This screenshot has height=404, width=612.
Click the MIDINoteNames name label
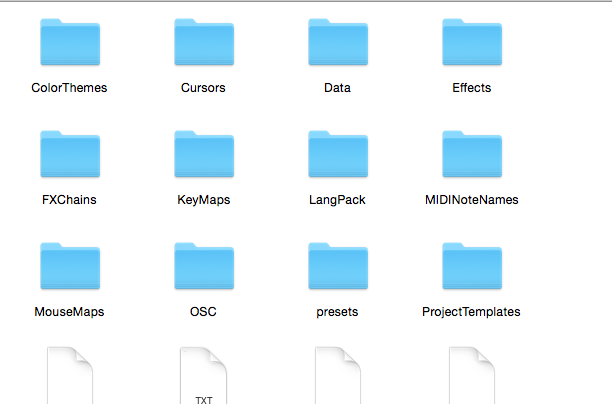coord(471,200)
